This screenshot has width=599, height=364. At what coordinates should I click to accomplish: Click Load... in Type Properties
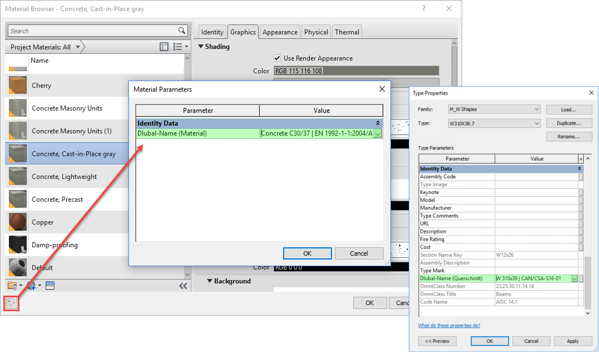[x=569, y=109]
